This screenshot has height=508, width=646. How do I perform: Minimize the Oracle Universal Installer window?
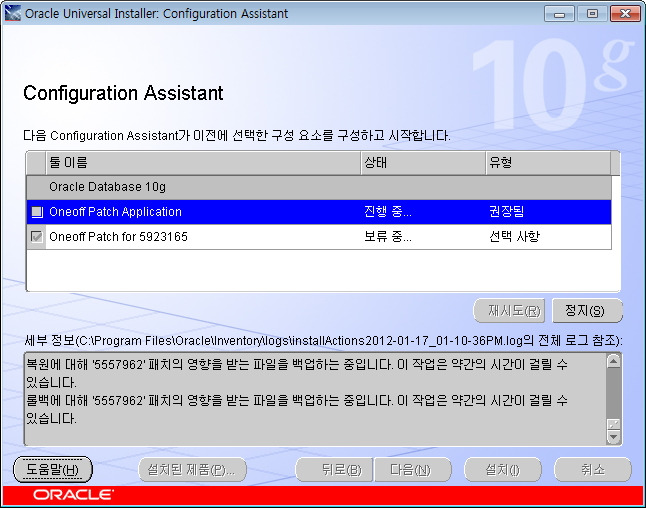pos(559,14)
